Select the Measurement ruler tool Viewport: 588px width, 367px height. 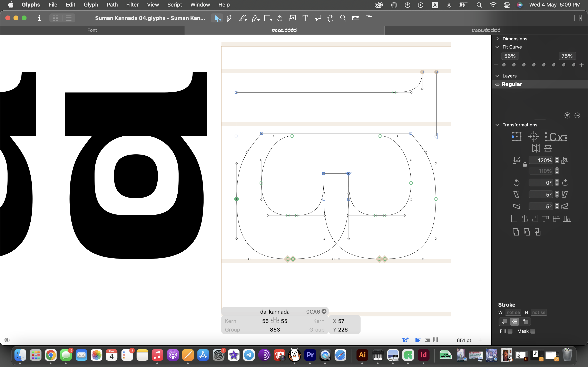pos(356,18)
